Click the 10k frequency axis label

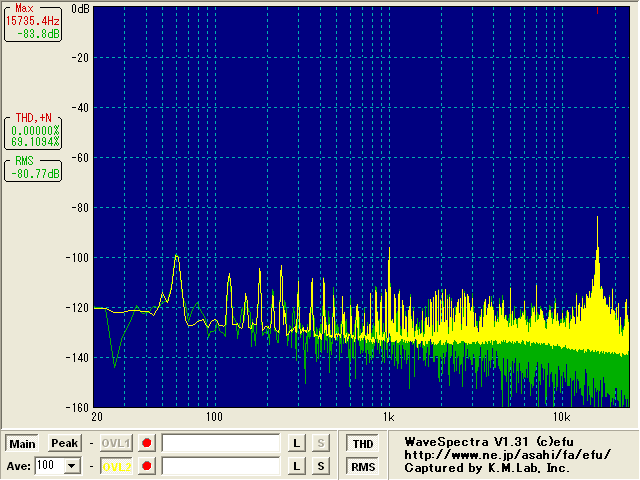point(562,417)
